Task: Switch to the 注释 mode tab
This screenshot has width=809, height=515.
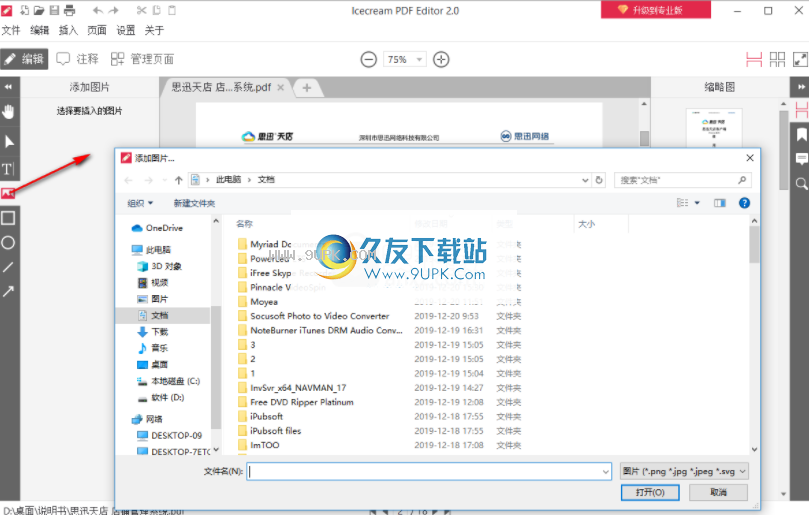Action: [77, 59]
